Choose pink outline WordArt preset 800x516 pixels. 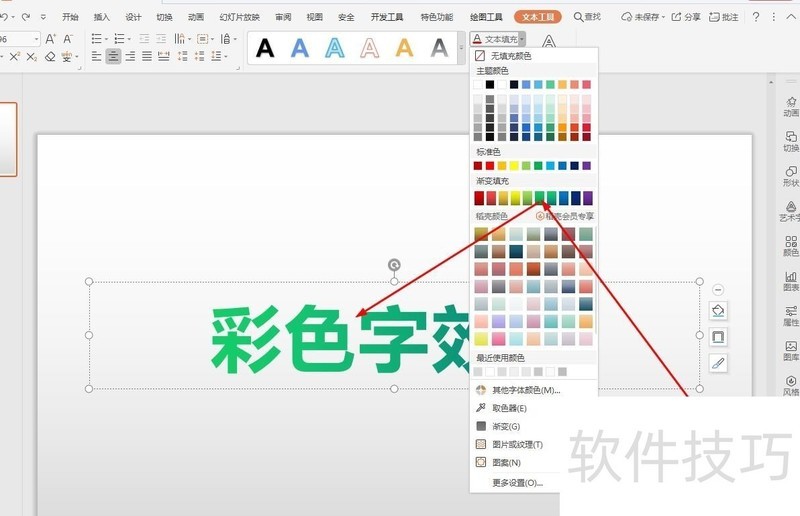click(x=369, y=48)
